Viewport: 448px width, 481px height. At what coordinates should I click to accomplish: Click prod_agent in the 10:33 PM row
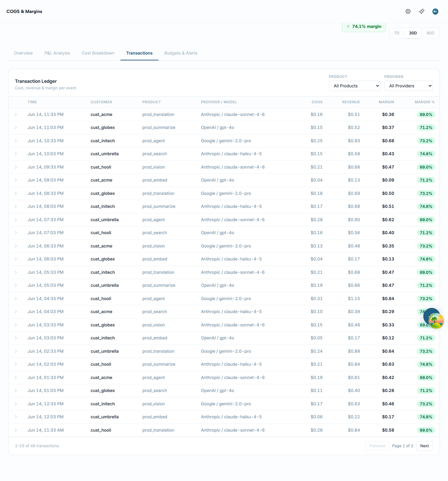click(153, 141)
